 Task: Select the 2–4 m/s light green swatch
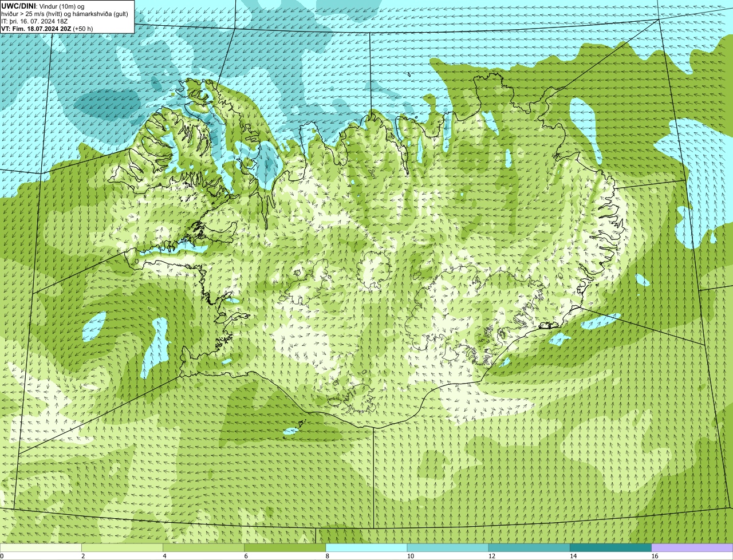pos(123,547)
